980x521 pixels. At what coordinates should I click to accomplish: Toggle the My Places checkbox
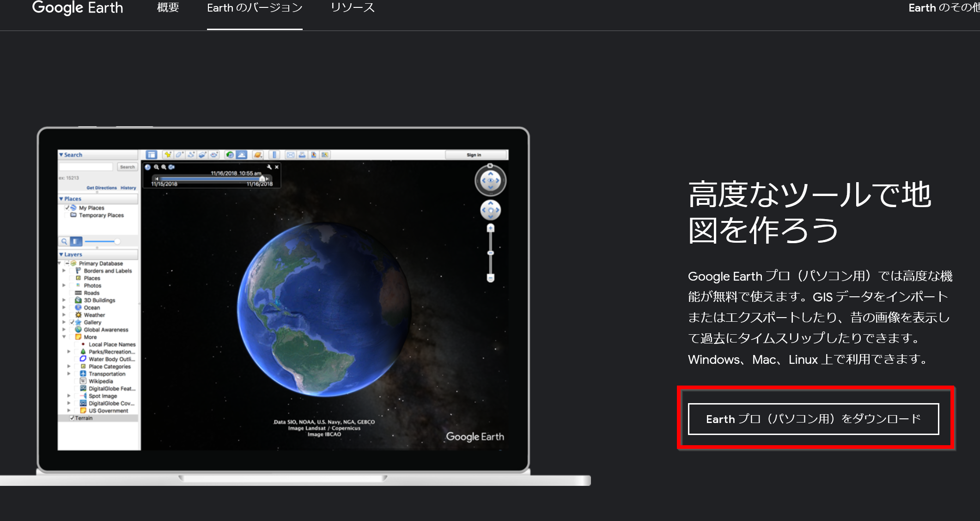click(x=67, y=208)
